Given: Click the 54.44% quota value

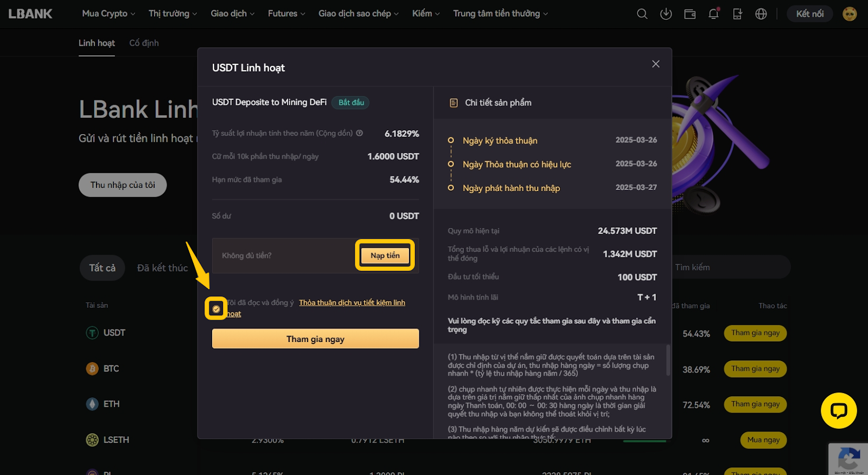Looking at the screenshot, I should [404, 180].
